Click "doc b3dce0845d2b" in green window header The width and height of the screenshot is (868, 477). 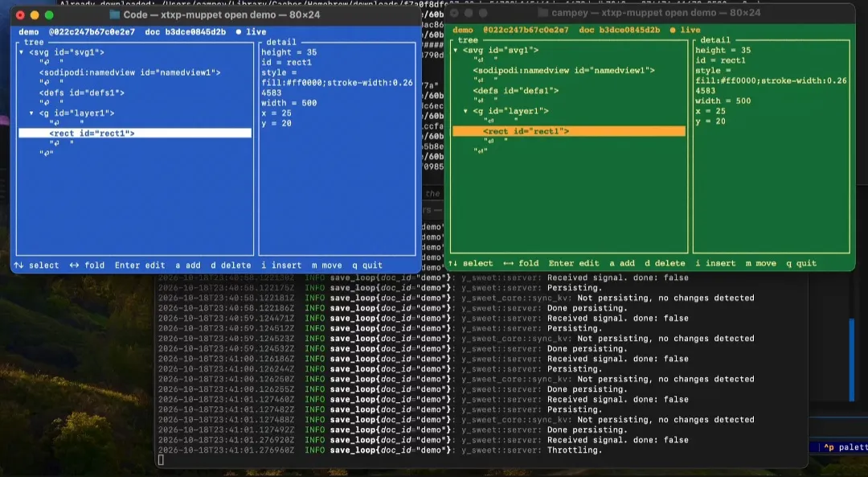coord(620,30)
